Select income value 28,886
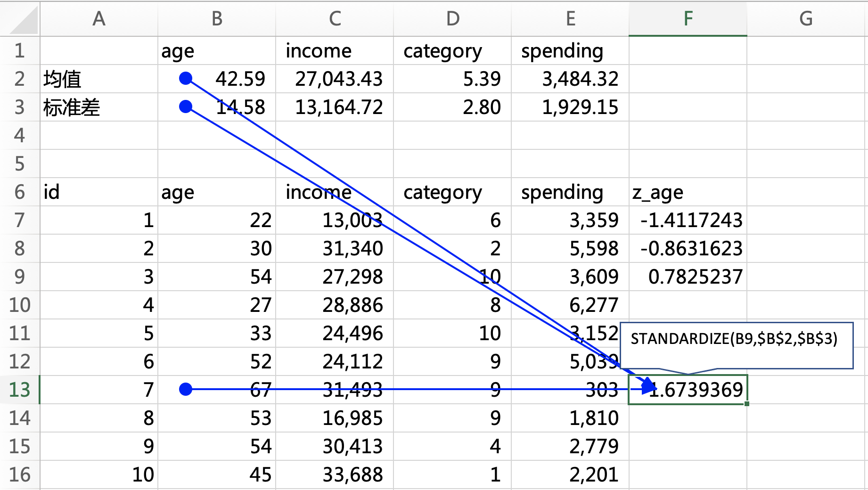 335,305
